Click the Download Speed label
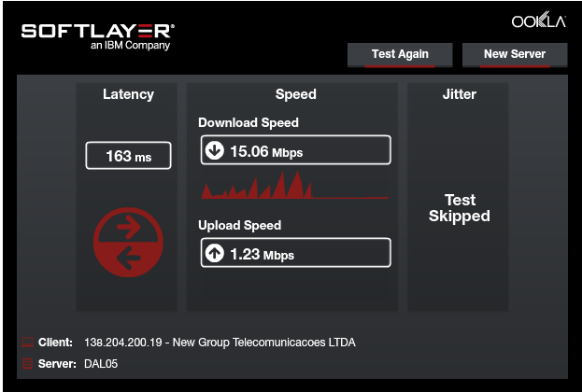Image resolution: width=582 pixels, height=392 pixels. click(248, 122)
